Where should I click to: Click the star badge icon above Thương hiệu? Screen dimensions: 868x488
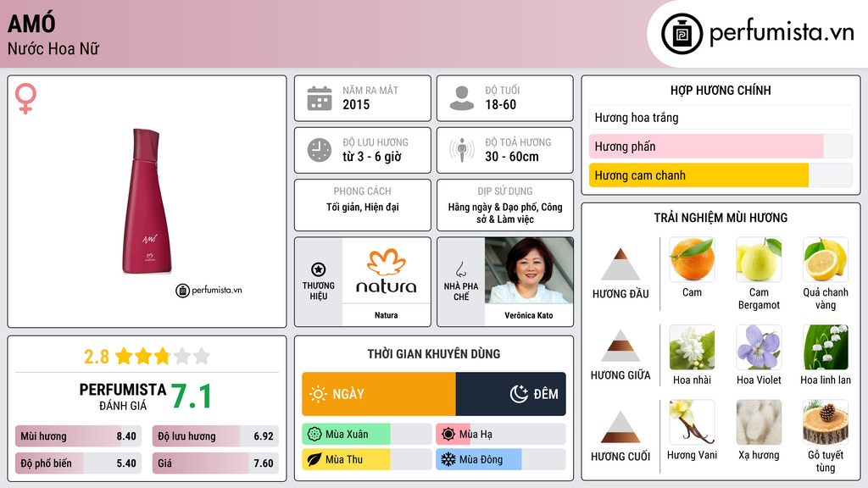[319, 269]
